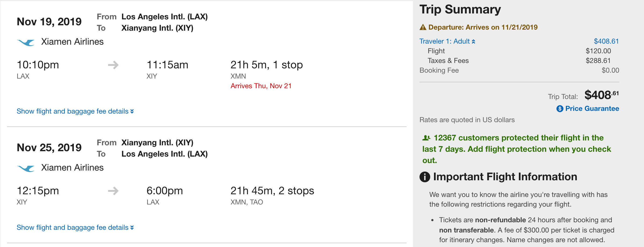The height and width of the screenshot is (247, 644).
Task: Expand flight and baggage details for Nov 19
Action: tap(75, 111)
